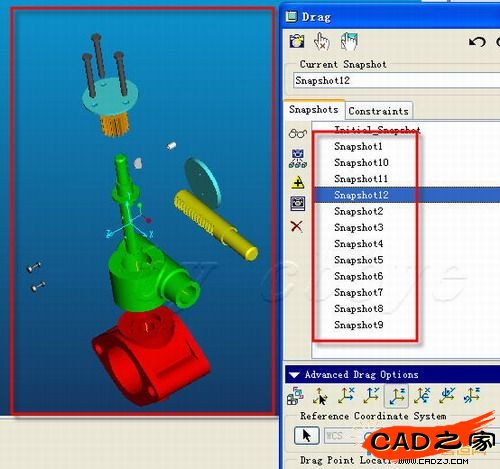The image size is (500, 469).
Task: Toggle the X rotation drag option
Action: [422, 396]
